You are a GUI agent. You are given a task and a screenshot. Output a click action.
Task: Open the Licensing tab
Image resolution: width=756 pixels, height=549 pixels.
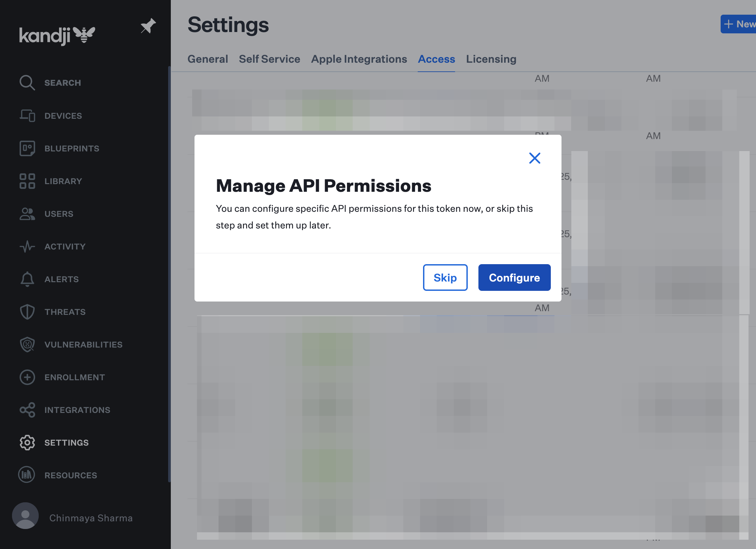tap(491, 59)
